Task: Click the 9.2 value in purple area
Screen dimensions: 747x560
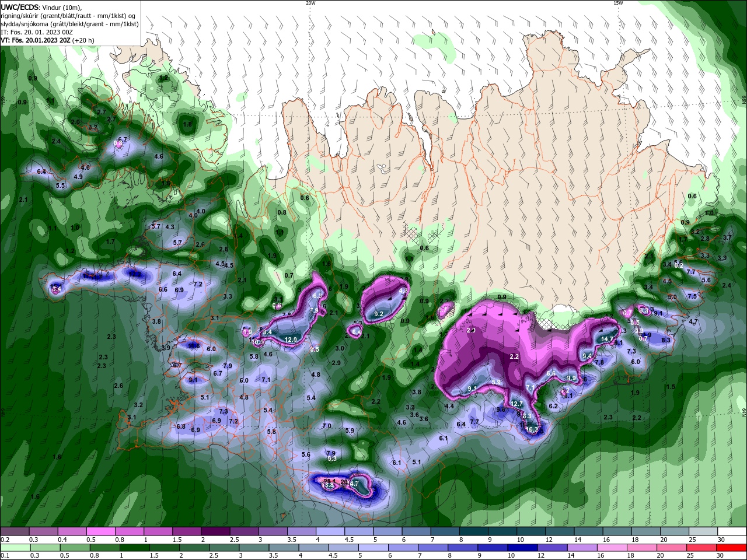Action: click(x=378, y=314)
